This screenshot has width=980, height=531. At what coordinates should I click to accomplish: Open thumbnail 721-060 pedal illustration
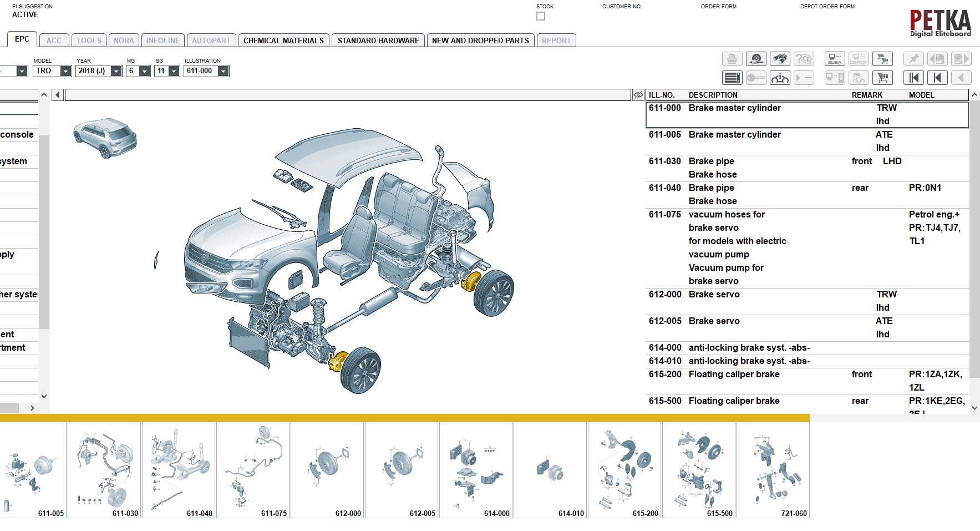click(x=773, y=470)
